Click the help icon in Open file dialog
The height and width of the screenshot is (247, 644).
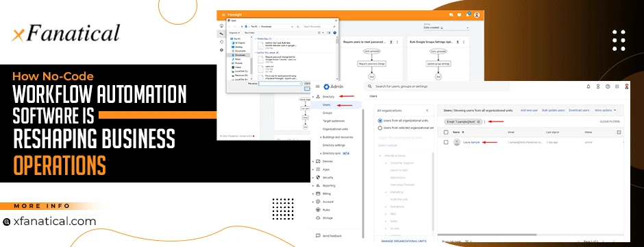coord(335,32)
